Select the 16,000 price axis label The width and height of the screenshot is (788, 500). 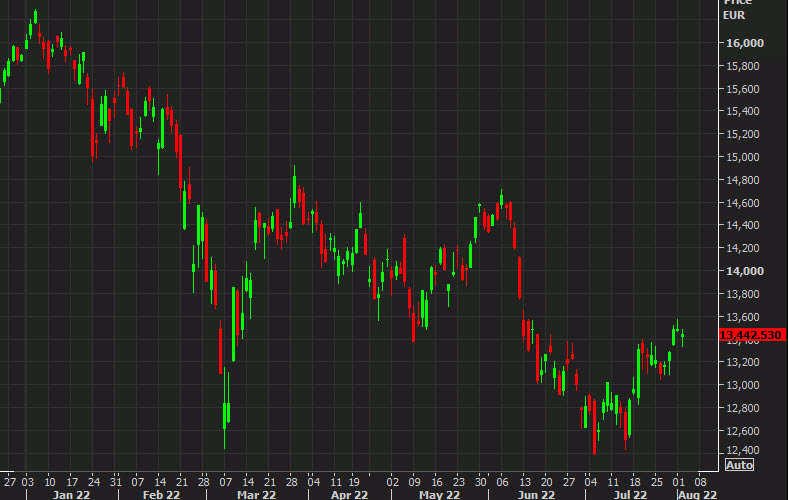[x=745, y=43]
